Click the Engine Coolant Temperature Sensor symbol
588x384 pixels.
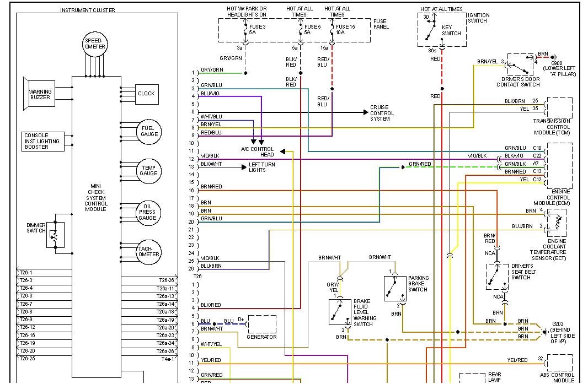(557, 222)
